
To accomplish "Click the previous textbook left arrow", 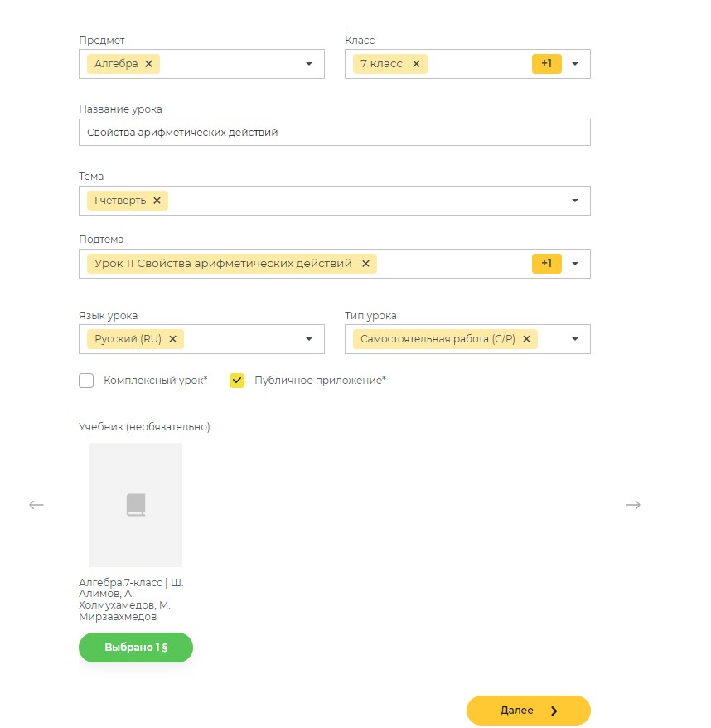I will pyautogui.click(x=36, y=505).
